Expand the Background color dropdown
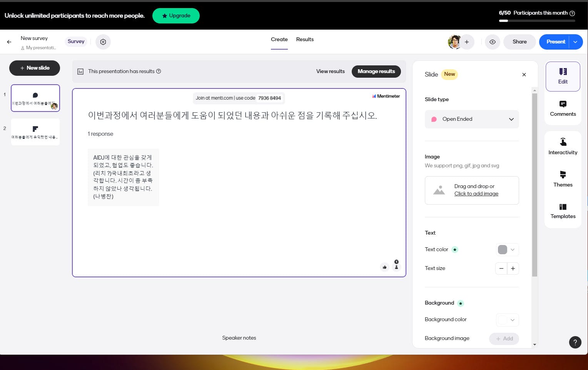 click(x=513, y=320)
